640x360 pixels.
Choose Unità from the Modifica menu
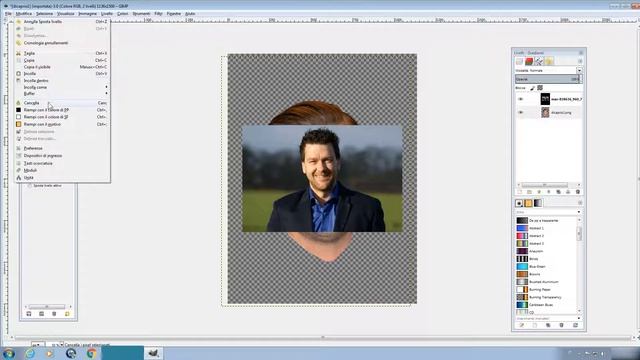click(x=62, y=178)
